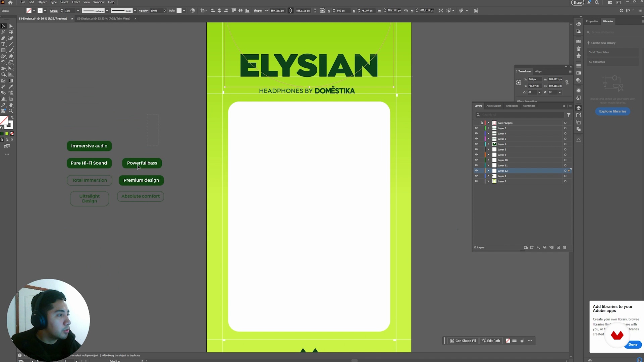Click Edit Path in contextual bar

(x=490, y=341)
